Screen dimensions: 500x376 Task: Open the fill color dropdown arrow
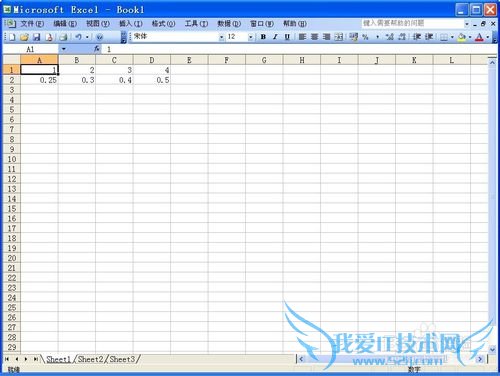click(x=470, y=37)
